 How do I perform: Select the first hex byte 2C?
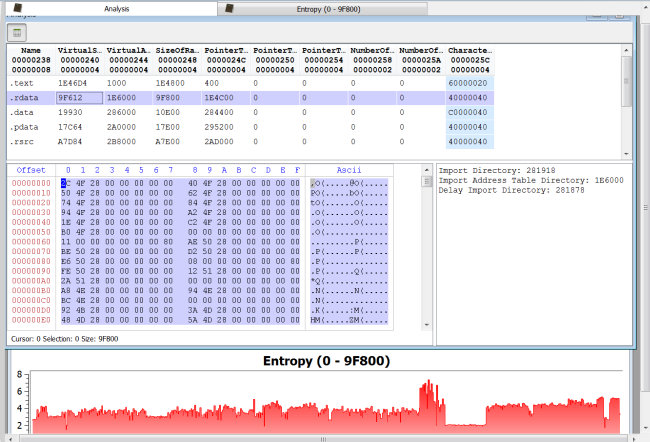click(65, 183)
